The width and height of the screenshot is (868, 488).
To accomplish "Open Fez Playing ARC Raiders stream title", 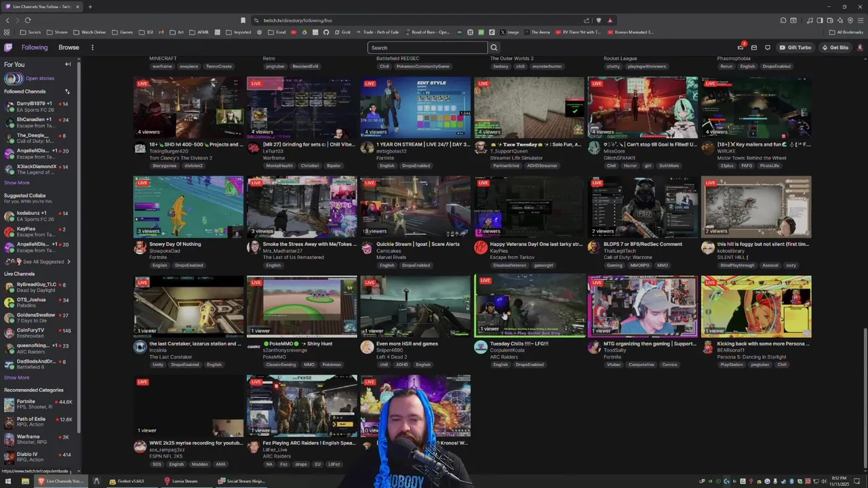I will point(309,443).
